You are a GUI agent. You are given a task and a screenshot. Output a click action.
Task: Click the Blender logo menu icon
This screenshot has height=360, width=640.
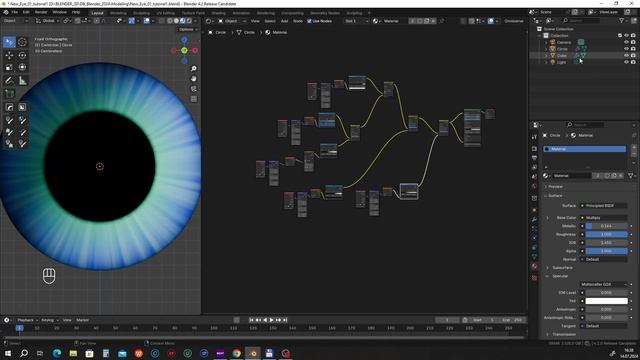(6, 13)
